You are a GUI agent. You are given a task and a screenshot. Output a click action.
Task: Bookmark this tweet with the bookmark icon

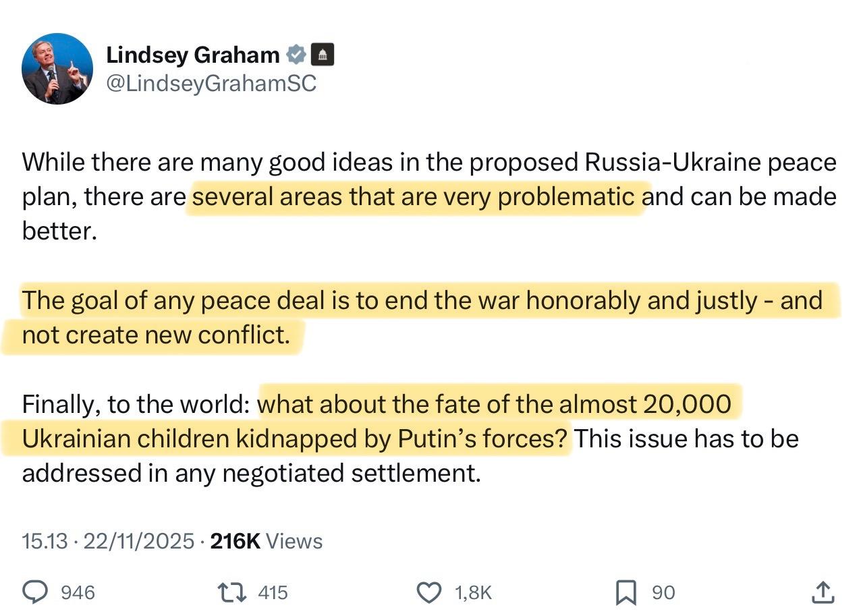(x=626, y=592)
